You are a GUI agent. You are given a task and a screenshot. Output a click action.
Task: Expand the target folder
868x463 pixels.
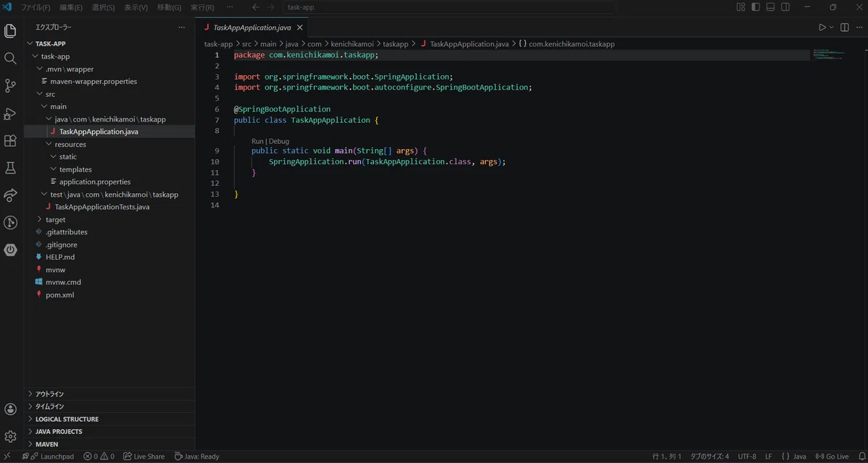(109, 219)
